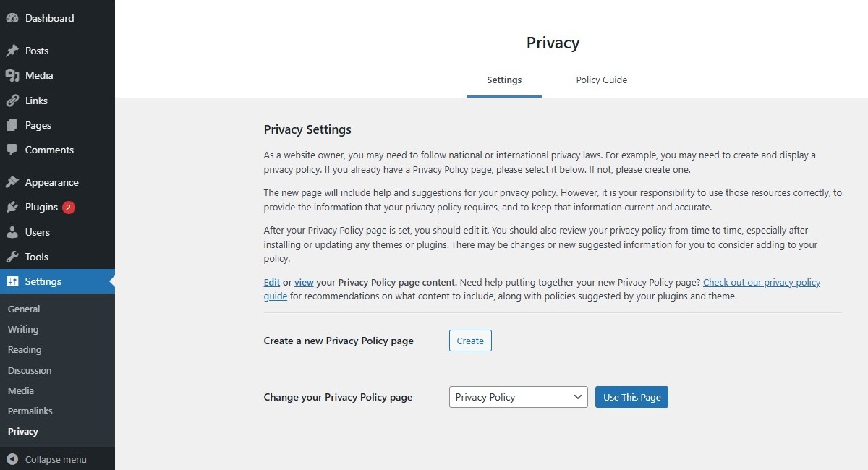Open General settings submenu
Viewport: 868px width, 470px height.
(x=24, y=309)
